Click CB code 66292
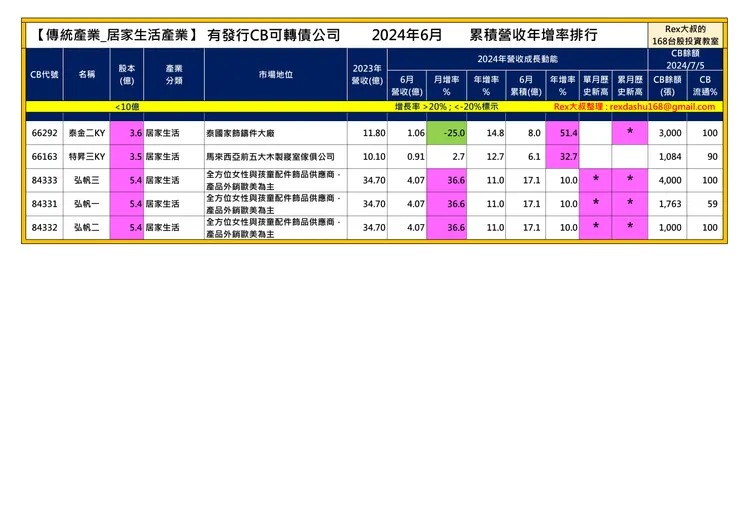 [x=44, y=133]
